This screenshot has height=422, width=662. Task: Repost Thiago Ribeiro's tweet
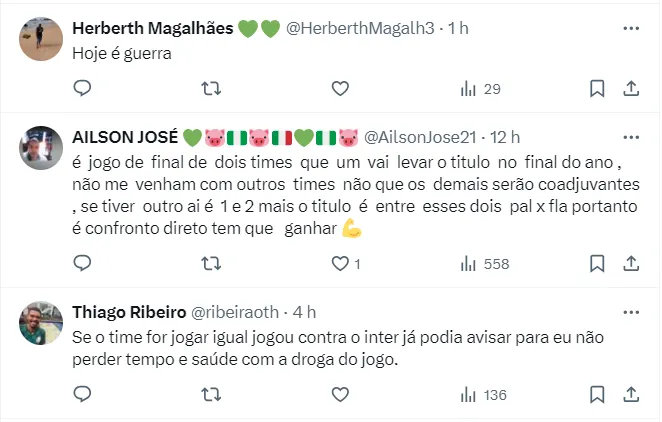[x=212, y=395]
